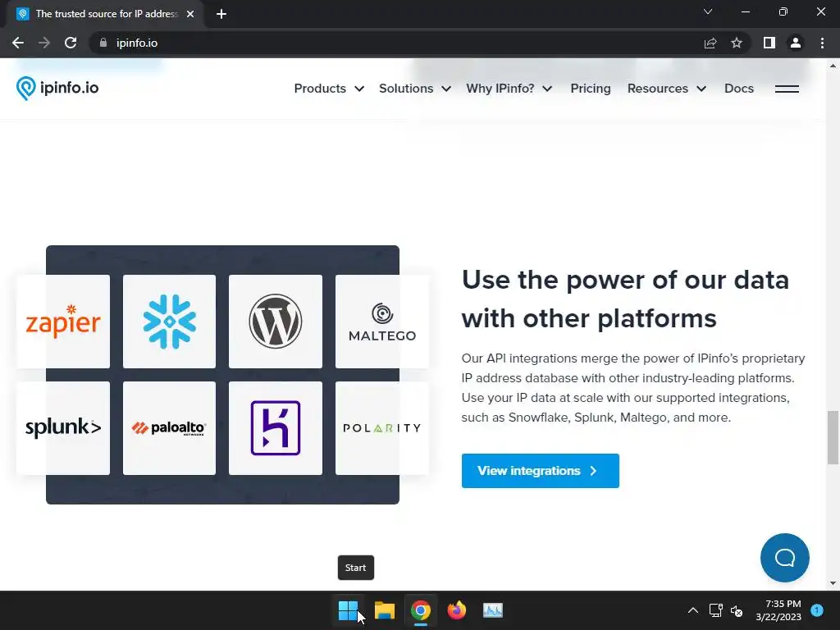Screen dimensions: 840x630
Task: Open the notification badge
Action: 817,609
